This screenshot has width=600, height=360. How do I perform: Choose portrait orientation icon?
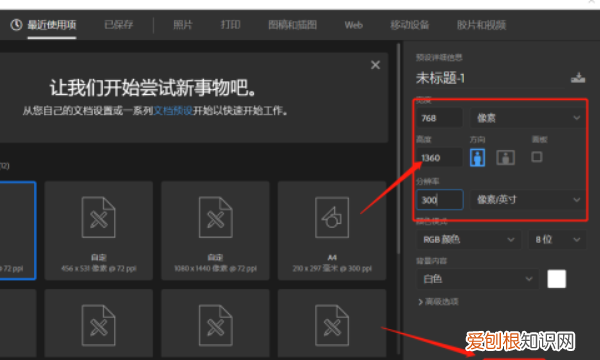coord(477,158)
